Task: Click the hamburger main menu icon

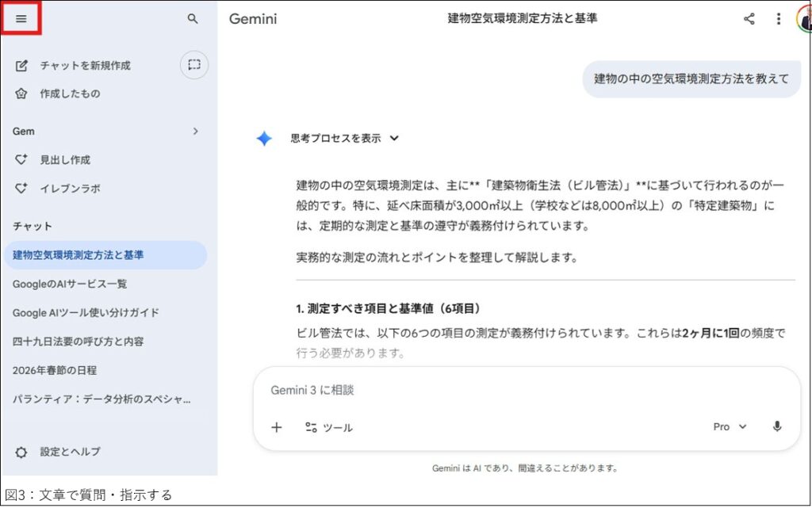Action: (x=21, y=18)
